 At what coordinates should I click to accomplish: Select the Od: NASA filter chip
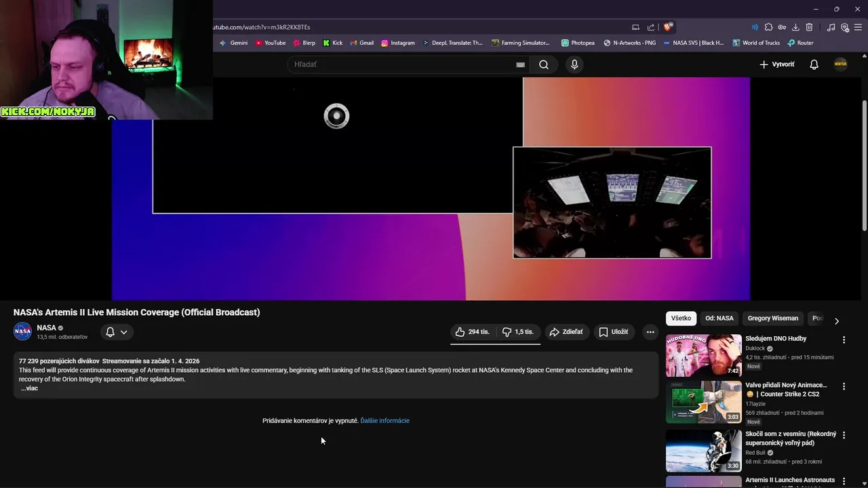coord(719,319)
